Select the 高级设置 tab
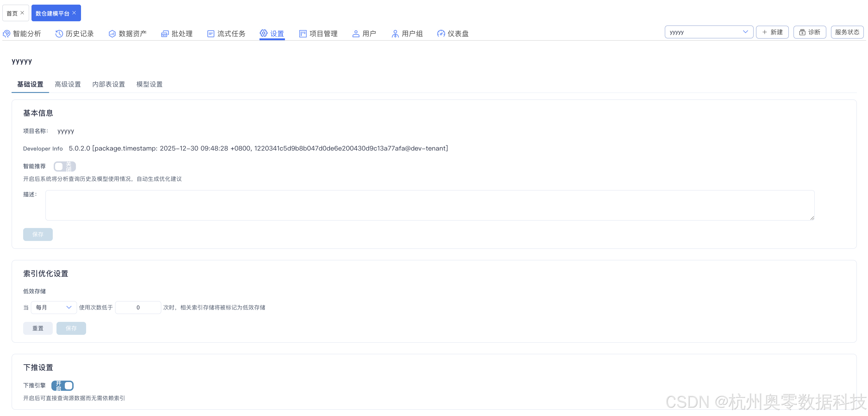 point(68,84)
